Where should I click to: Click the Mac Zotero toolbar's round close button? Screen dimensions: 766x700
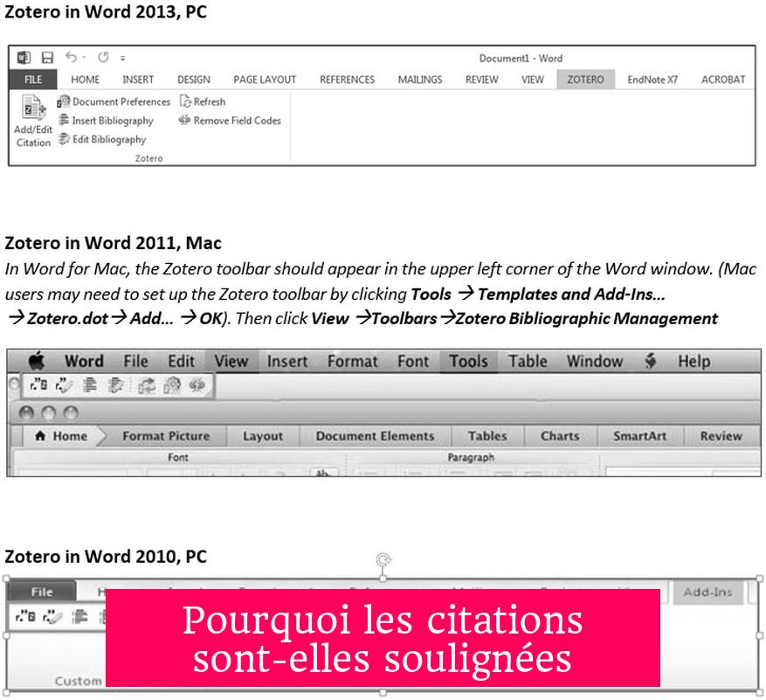click(14, 384)
